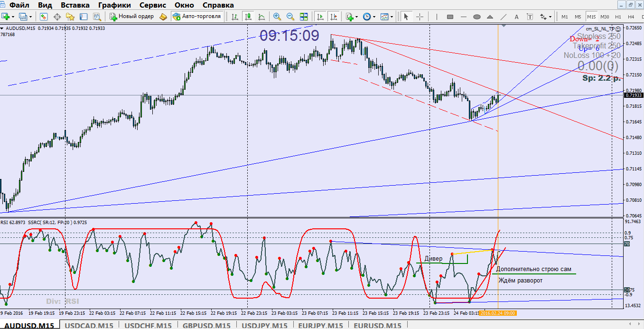Image resolution: width=644 pixels, height=329 pixels.
Task: Switch to the EURJPY.M15 chart tab
Action: [x=320, y=325]
